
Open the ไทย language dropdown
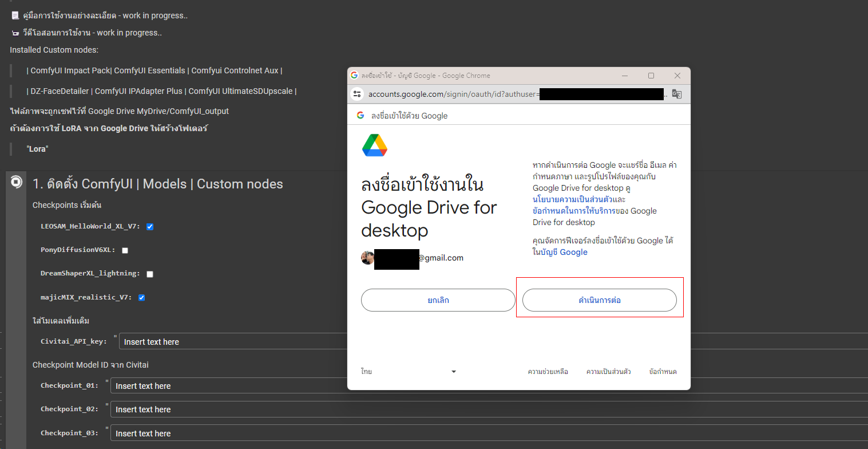click(x=409, y=372)
